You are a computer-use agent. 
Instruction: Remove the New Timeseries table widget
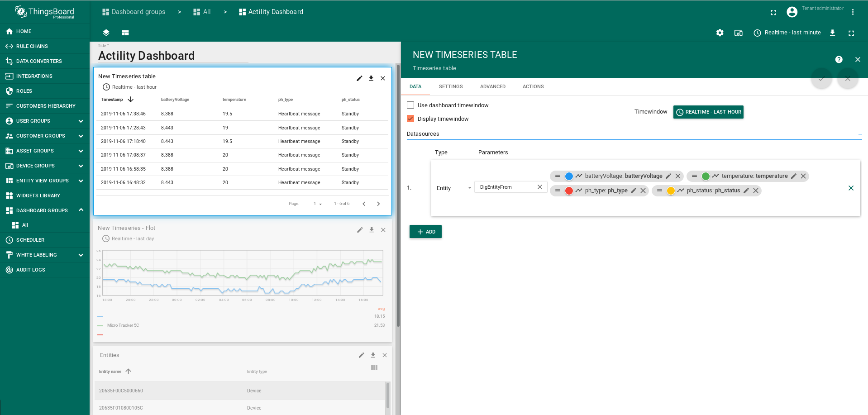click(383, 78)
